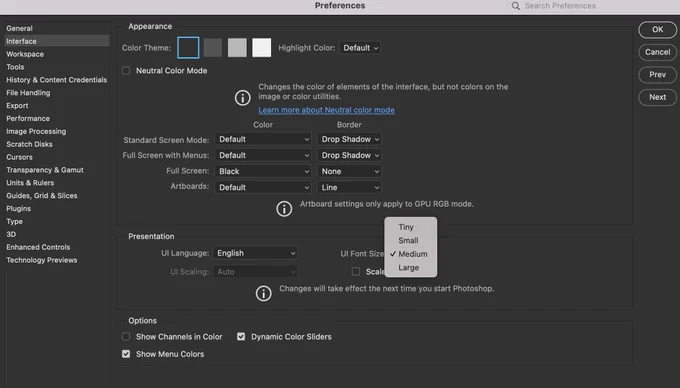
Task: Open Full Screen border dropdown showing None
Action: [x=349, y=171]
